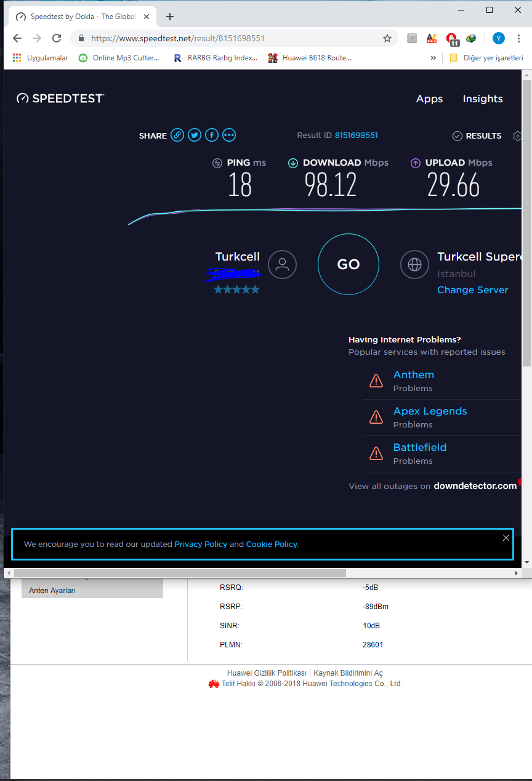The width and height of the screenshot is (532, 781).
Task: Click the RESULTS checkmark icon
Action: [x=457, y=136]
